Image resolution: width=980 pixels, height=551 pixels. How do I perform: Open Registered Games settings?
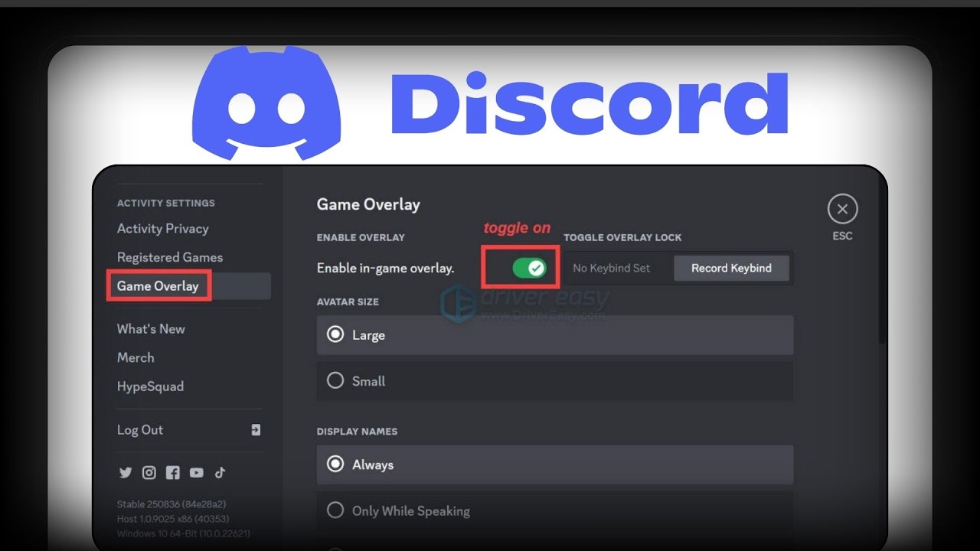pyautogui.click(x=170, y=257)
